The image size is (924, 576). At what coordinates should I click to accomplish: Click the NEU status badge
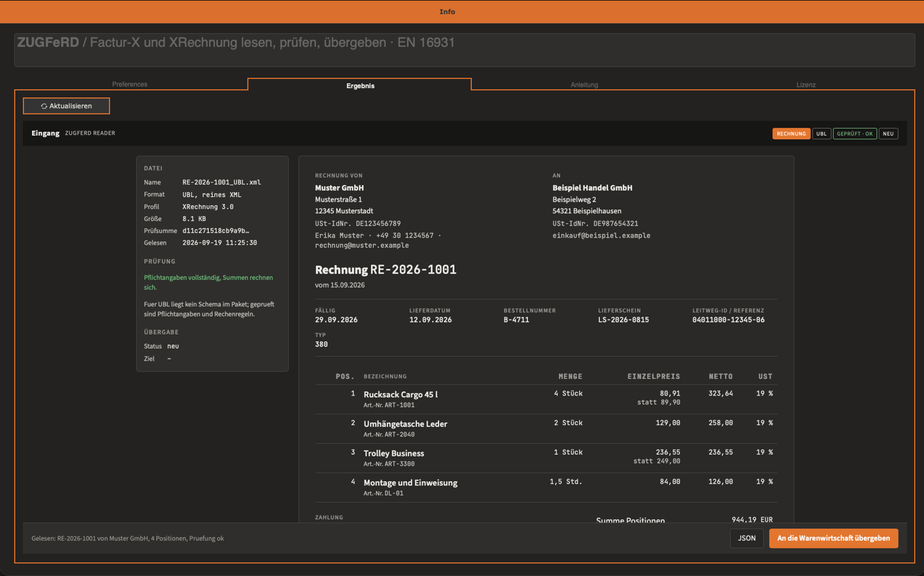tap(888, 134)
